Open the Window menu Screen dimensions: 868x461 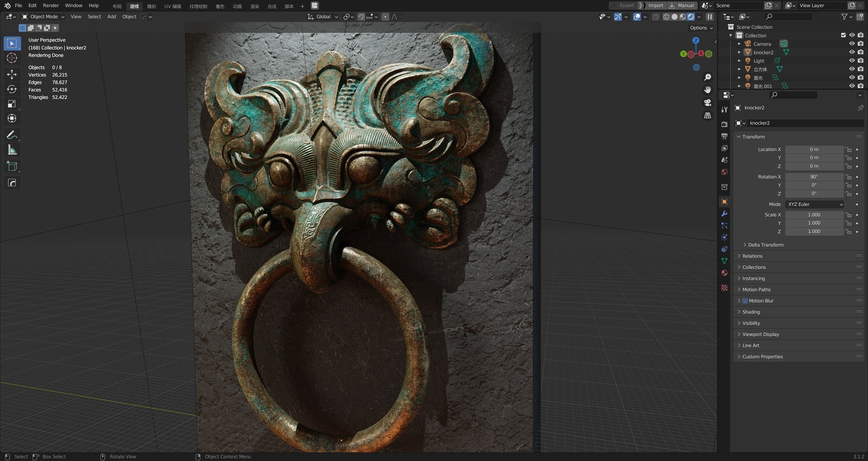point(73,5)
